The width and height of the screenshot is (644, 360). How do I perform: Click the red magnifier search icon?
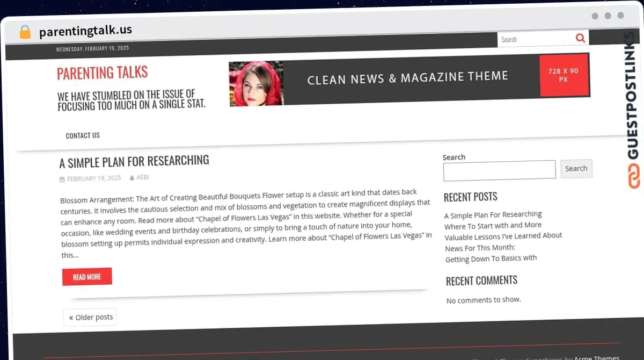tap(580, 38)
